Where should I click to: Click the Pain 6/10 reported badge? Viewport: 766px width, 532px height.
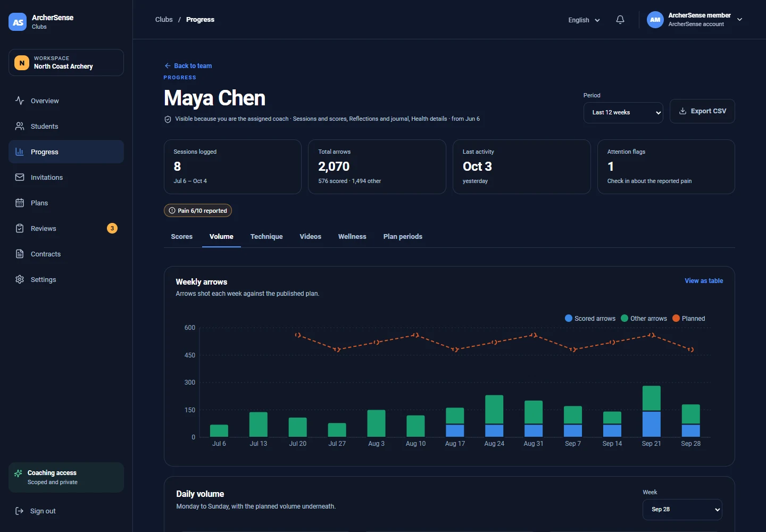click(198, 211)
